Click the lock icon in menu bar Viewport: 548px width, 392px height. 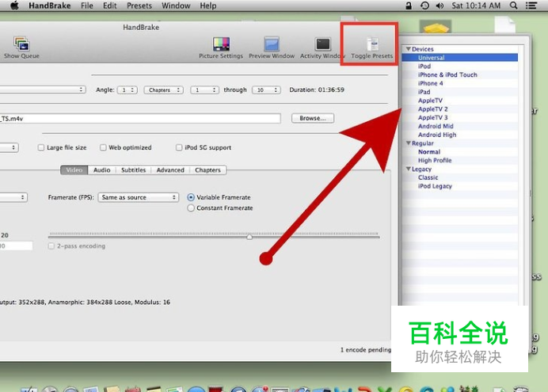click(409, 6)
